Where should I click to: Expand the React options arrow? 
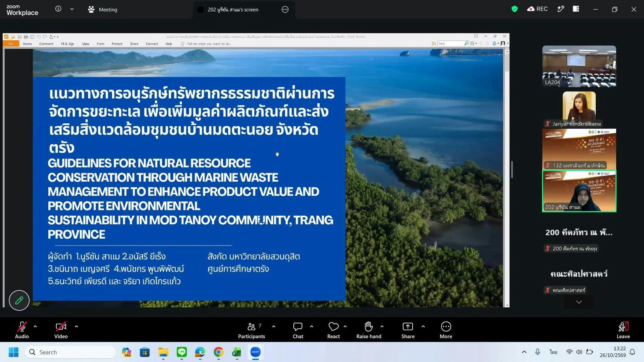(345, 327)
